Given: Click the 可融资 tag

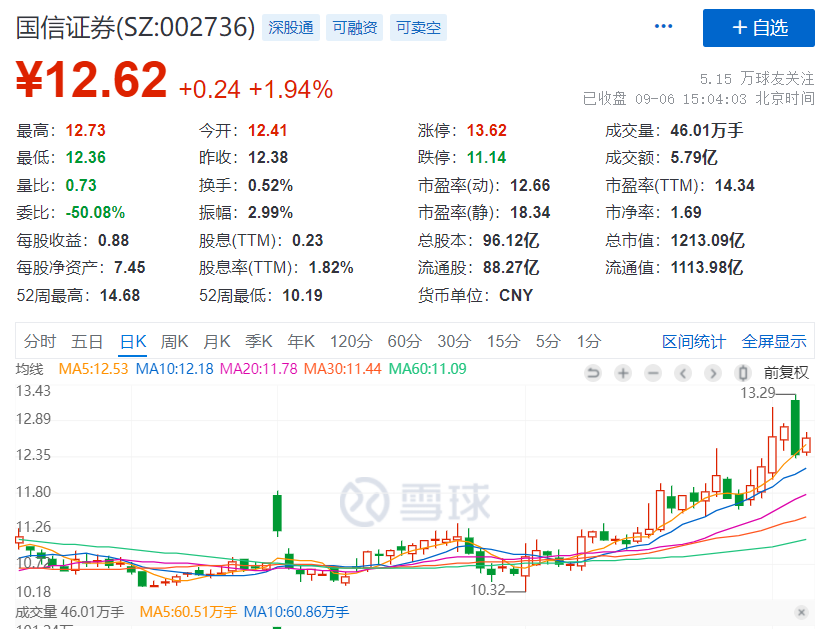Looking at the screenshot, I should point(355,28).
